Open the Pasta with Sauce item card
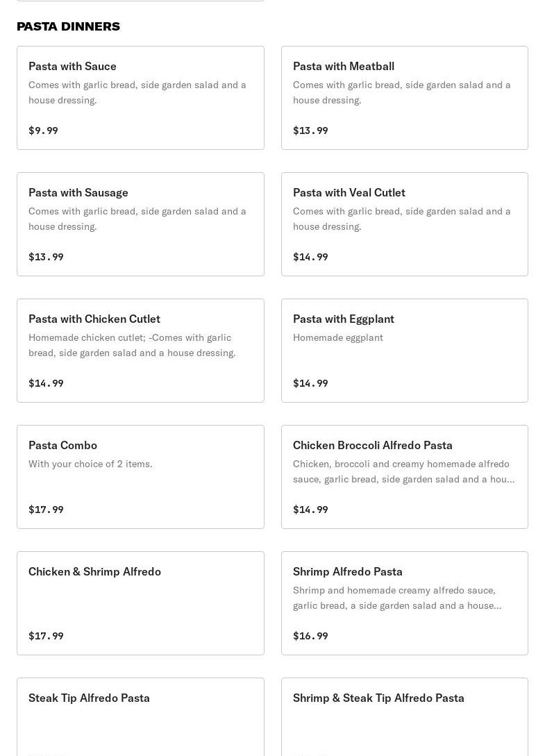The height and width of the screenshot is (756, 545). 140,98
